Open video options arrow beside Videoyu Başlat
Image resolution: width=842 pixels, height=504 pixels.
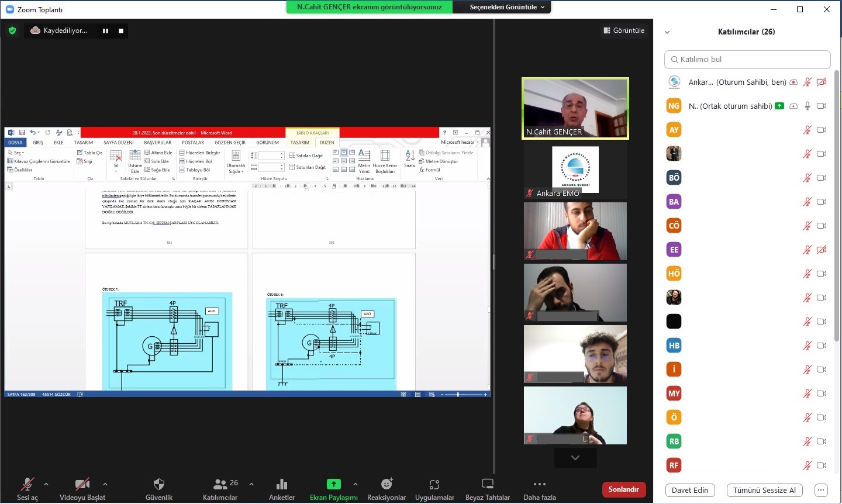(105, 484)
